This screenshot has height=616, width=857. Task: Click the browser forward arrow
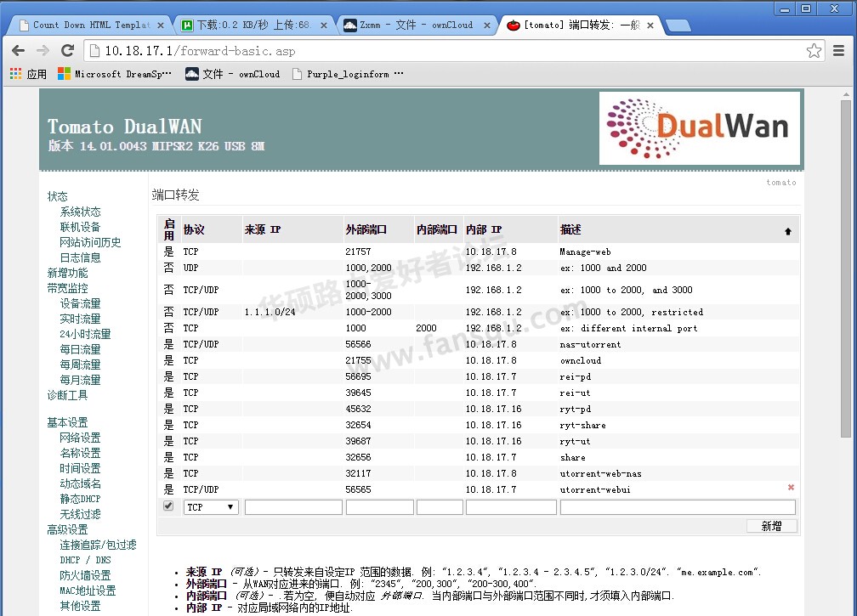(x=43, y=51)
